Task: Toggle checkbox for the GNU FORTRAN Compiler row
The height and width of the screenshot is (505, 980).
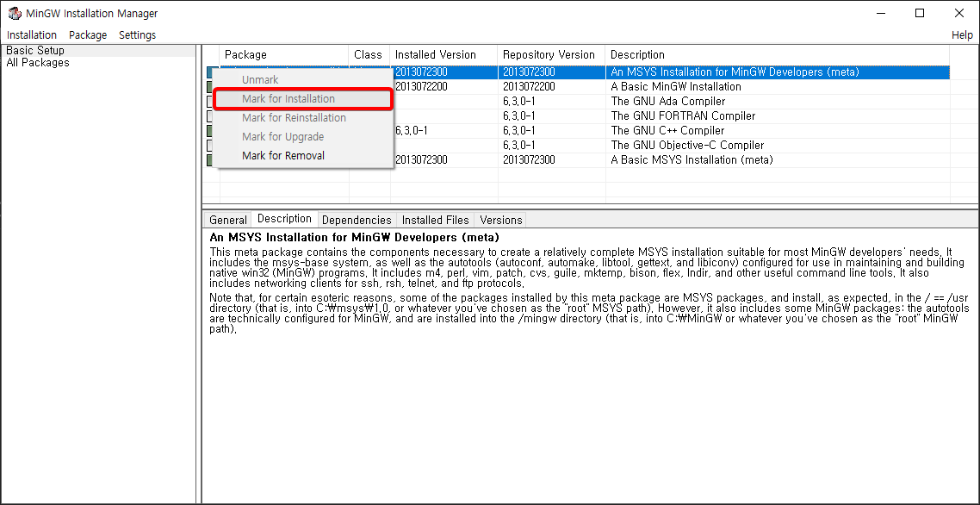Action: pyautogui.click(x=210, y=115)
